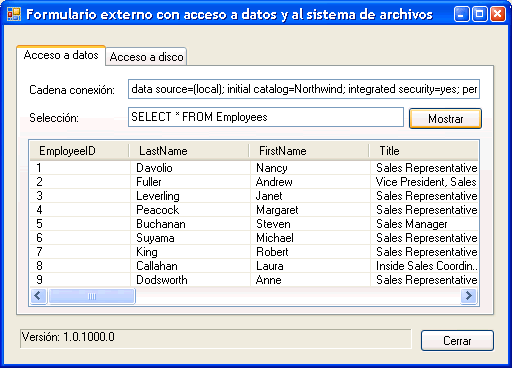Close the window with the red X
Image resolution: width=512 pixels, height=368 pixels.
tap(498, 14)
